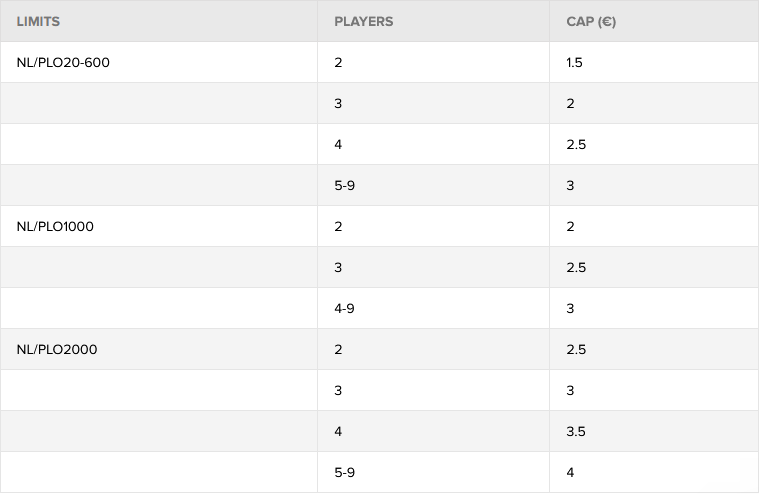Select the NL/PLO1000 limits cell

(x=55, y=226)
